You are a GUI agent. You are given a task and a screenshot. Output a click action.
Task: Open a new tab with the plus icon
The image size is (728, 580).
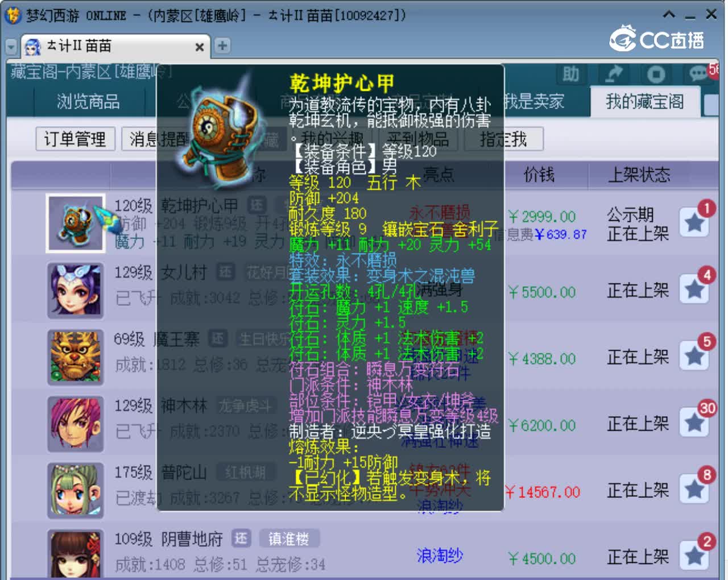pyautogui.click(x=222, y=45)
